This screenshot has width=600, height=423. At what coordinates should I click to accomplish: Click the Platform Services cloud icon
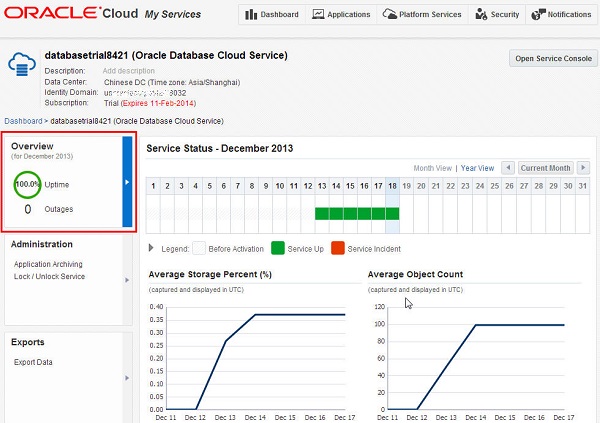point(390,14)
